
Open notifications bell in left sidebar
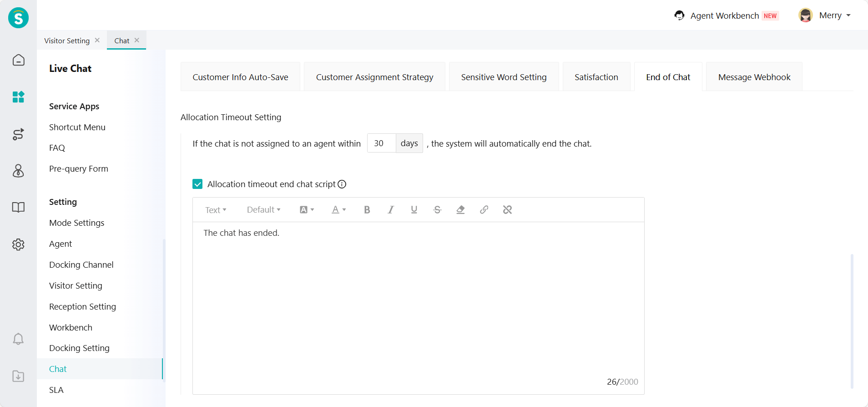coord(18,339)
